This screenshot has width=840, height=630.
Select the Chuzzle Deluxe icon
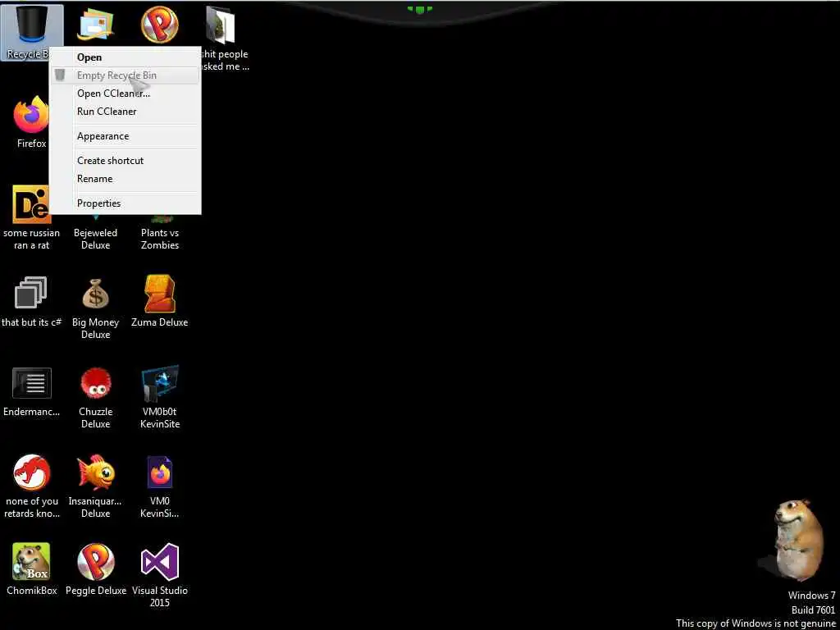pyautogui.click(x=95, y=383)
